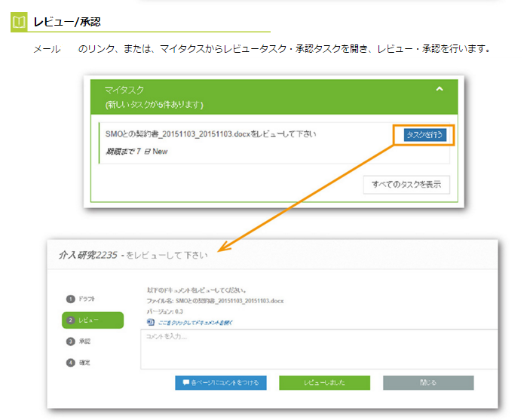Click the バージョン: 0.3 text
Viewport: 530px width, 420px height.
164,311
